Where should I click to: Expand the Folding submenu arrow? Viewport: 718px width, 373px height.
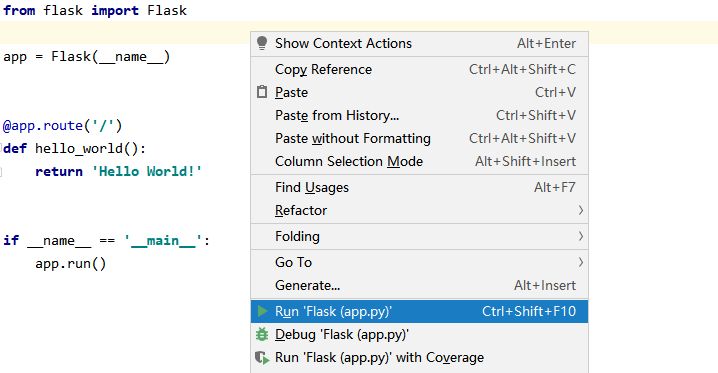click(581, 236)
